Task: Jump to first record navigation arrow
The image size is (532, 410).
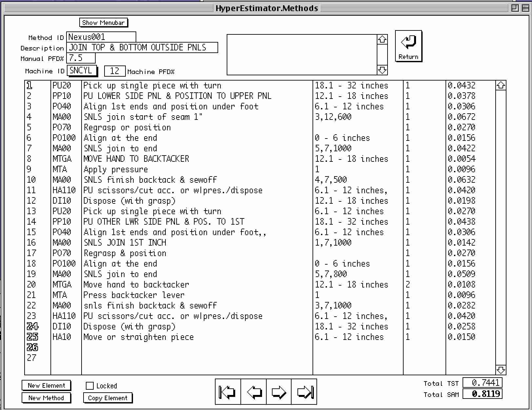Action: pos(228,392)
